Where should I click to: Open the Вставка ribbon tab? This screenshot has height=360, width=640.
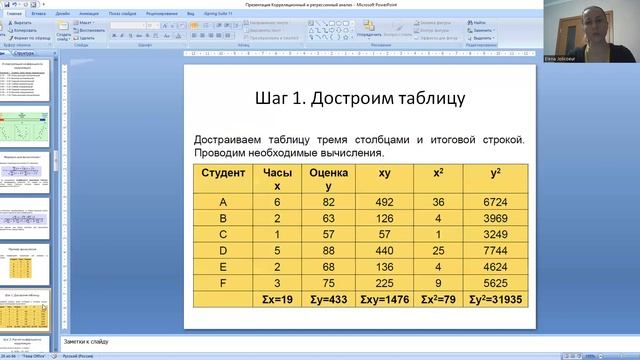click(38, 13)
